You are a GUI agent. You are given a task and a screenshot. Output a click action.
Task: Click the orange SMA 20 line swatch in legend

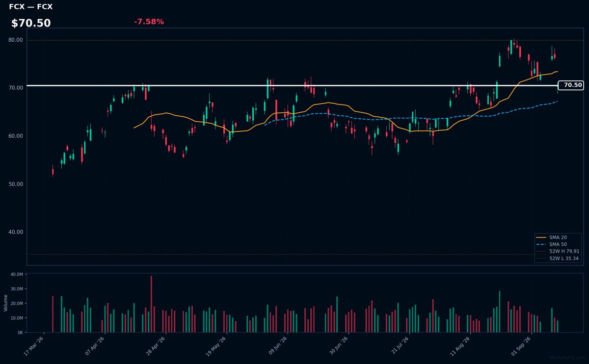pos(541,237)
